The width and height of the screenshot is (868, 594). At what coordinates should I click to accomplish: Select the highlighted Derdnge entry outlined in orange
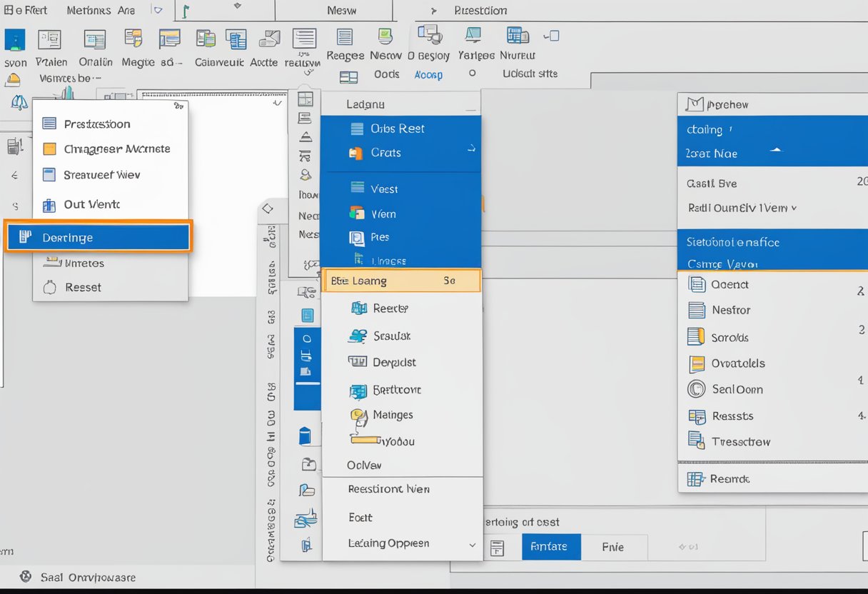tap(98, 236)
